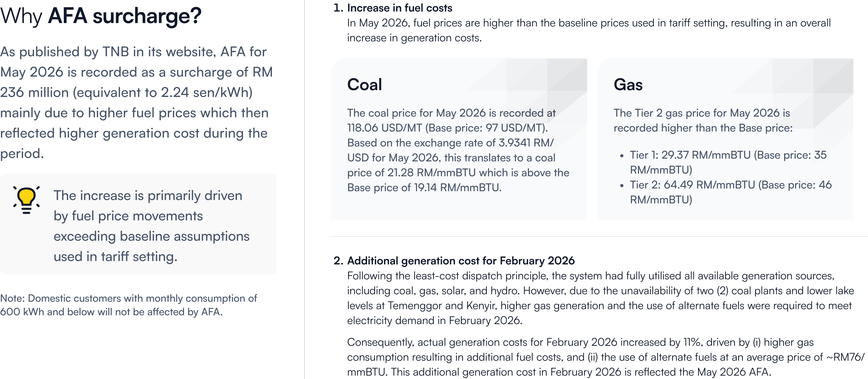The width and height of the screenshot is (868, 379).
Task: Click the domestic customers 600 kWh note
Action: pyautogui.click(x=128, y=305)
